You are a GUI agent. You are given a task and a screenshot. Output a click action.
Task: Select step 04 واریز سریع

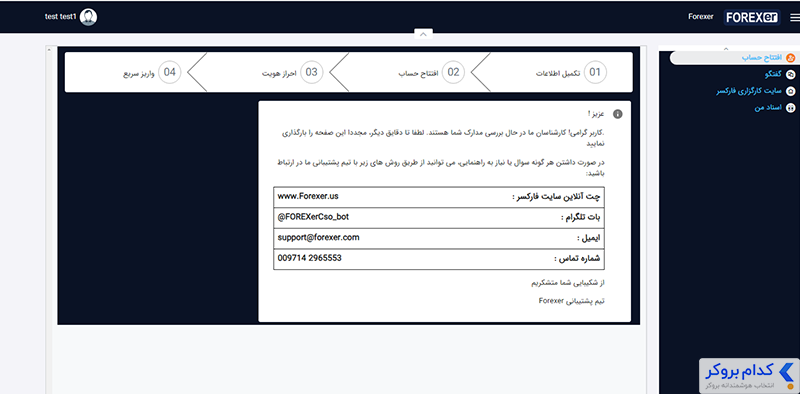pyautogui.click(x=152, y=72)
